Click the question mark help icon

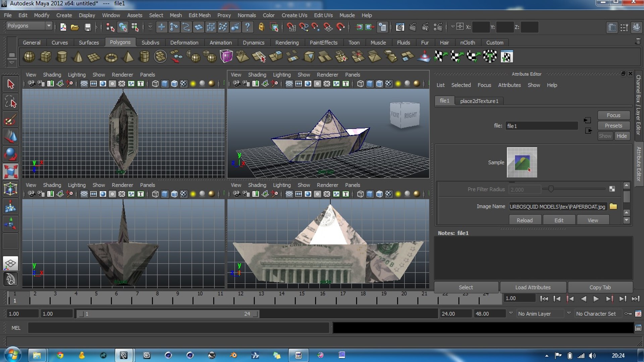click(248, 27)
